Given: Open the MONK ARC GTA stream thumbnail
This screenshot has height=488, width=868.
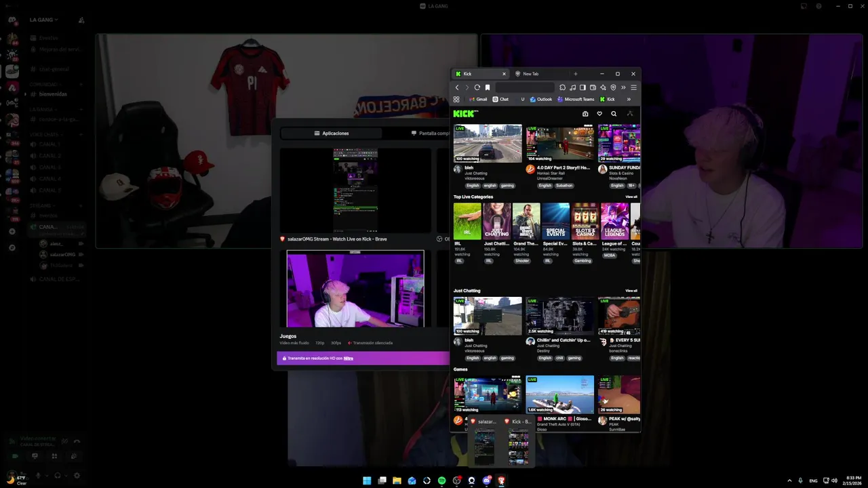Looking at the screenshot, I should (x=560, y=394).
